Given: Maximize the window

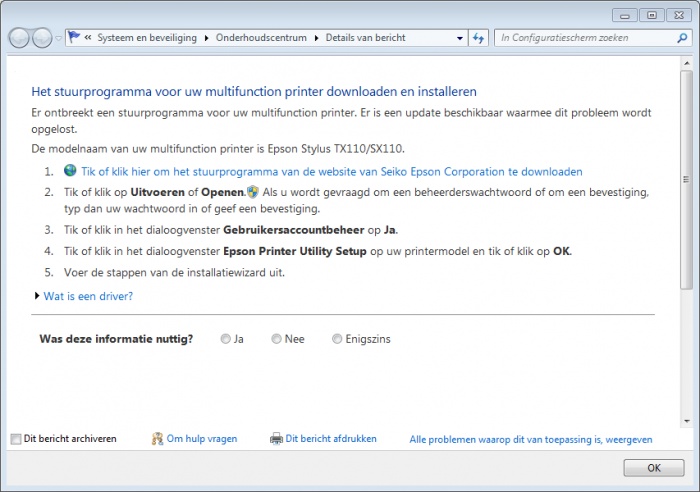Looking at the screenshot, I should click(x=652, y=16).
